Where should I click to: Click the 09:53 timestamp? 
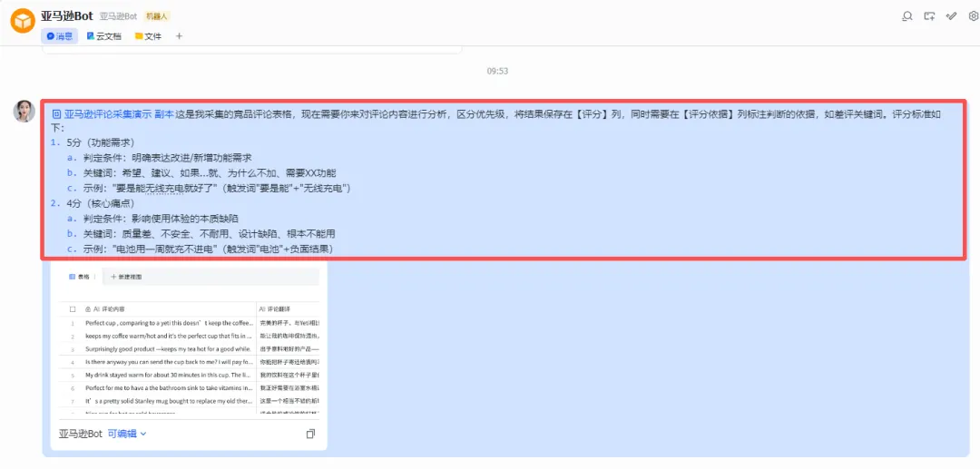pyautogui.click(x=497, y=71)
